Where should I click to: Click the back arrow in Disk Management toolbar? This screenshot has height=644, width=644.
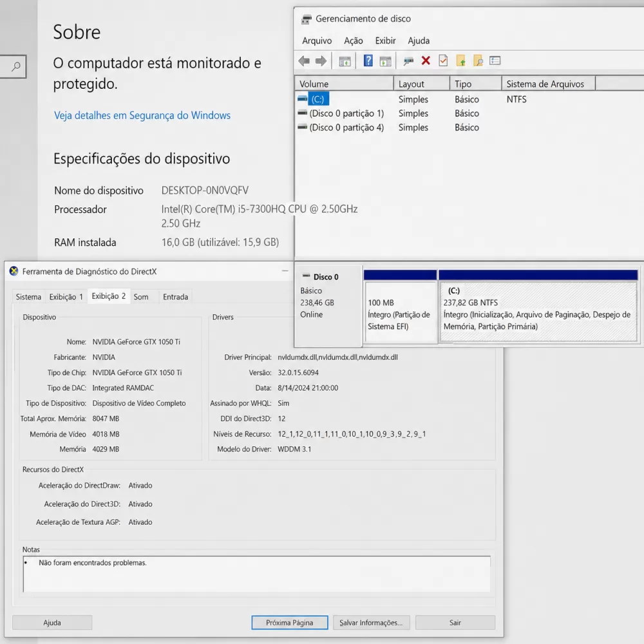pyautogui.click(x=304, y=61)
